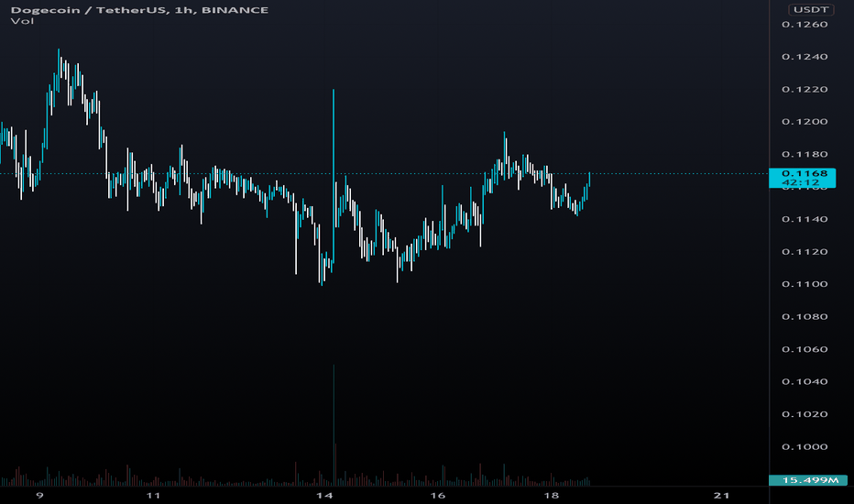Click the 0.1260 price axis label
This screenshot has width=854, height=504.
805,24
